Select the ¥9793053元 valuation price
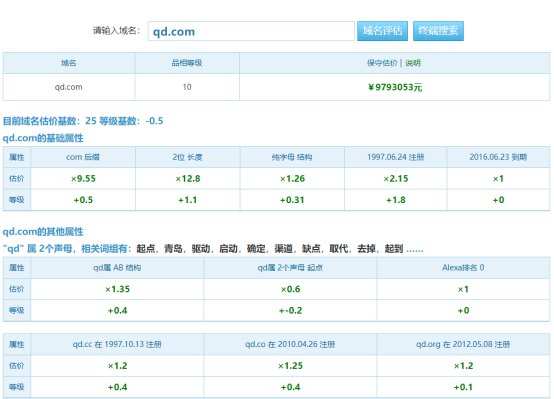This screenshot has height=399, width=554. click(x=395, y=87)
